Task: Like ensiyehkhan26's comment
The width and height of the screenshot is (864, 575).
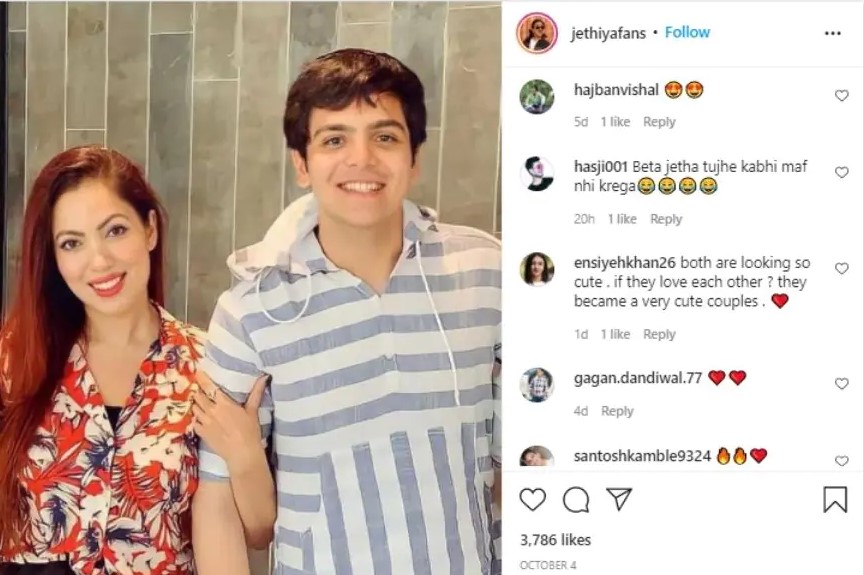Action: click(841, 268)
